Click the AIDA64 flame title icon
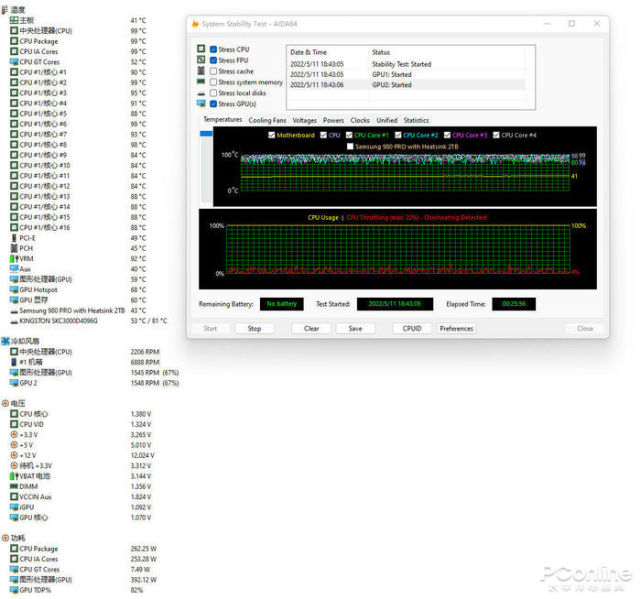641x599 pixels. (195, 24)
